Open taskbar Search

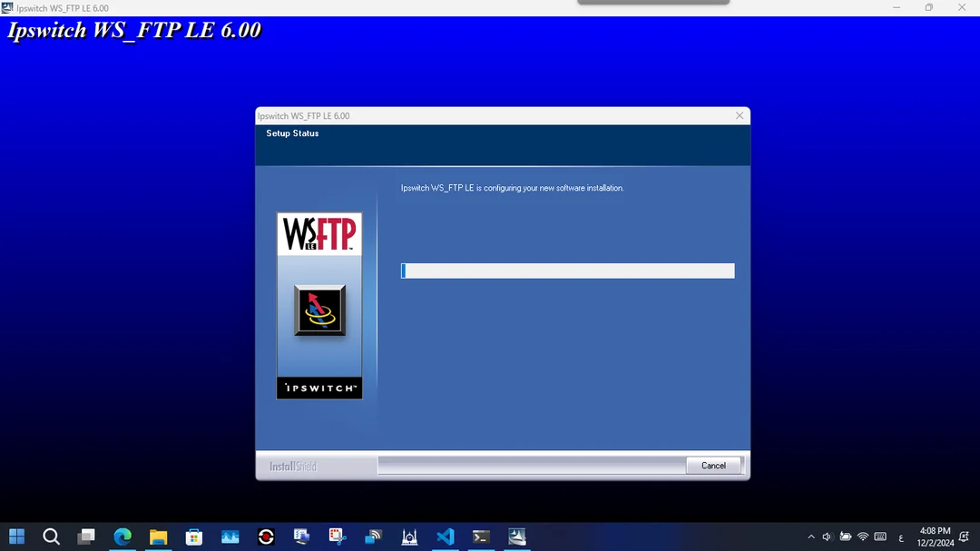[x=51, y=536]
